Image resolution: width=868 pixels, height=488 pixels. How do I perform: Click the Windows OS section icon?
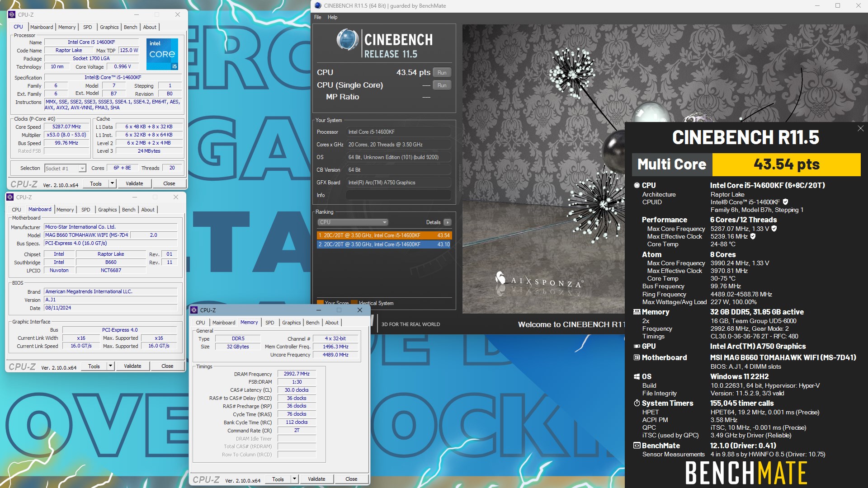637,376
